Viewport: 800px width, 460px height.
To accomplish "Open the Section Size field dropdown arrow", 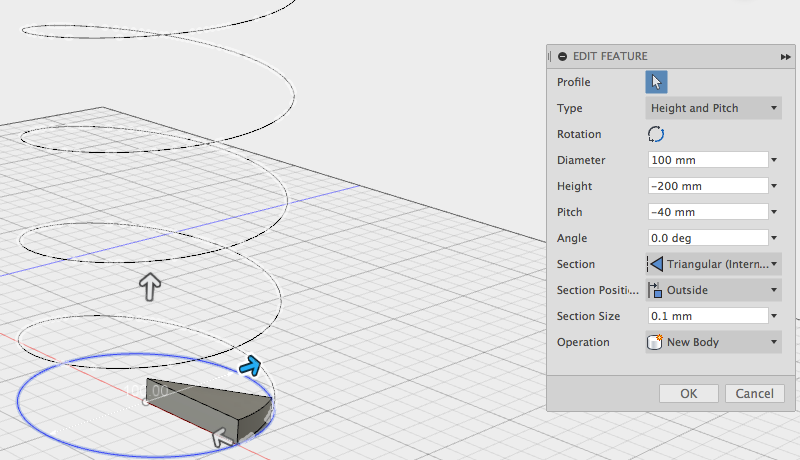I will click(x=774, y=316).
